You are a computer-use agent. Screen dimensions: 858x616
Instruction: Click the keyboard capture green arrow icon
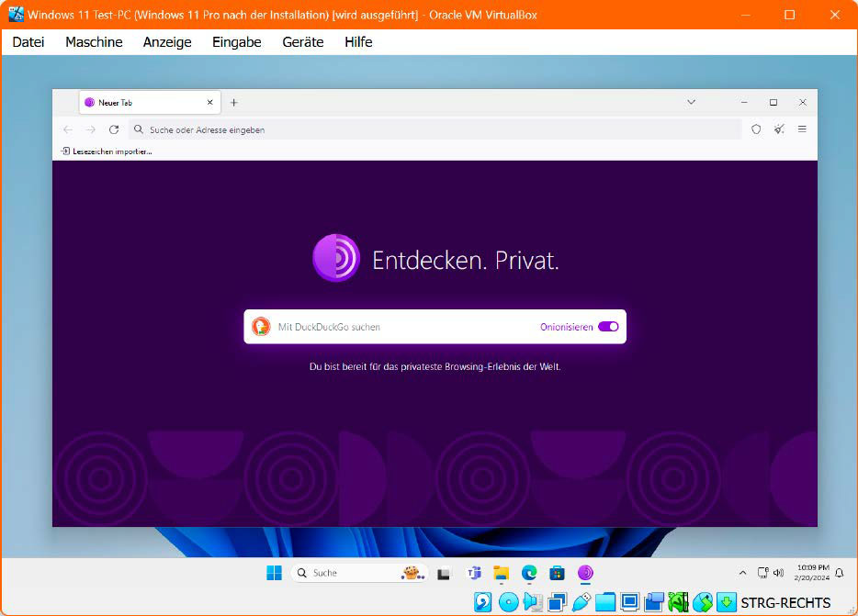tap(727, 602)
